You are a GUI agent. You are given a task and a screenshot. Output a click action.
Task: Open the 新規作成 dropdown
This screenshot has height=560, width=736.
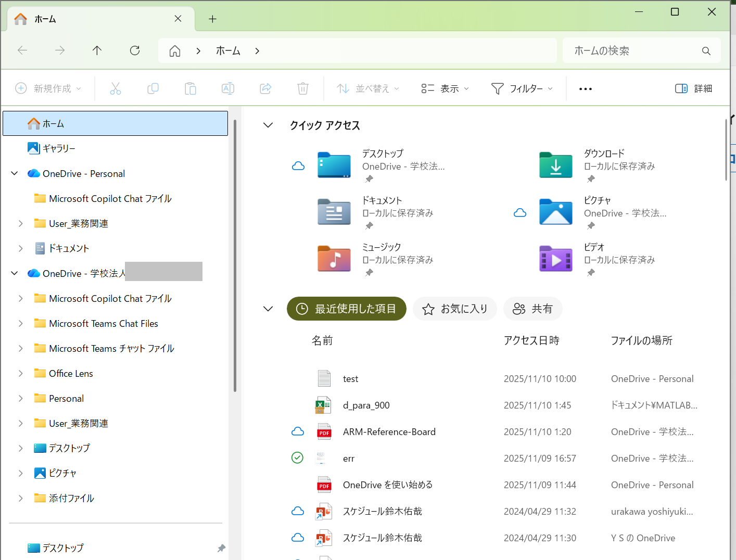click(x=48, y=88)
